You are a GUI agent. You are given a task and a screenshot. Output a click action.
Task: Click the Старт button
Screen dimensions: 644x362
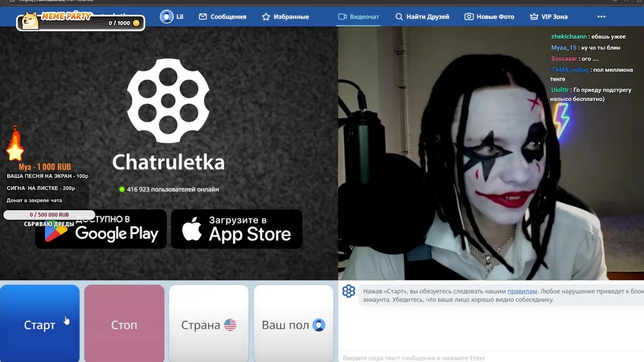pyautogui.click(x=40, y=323)
